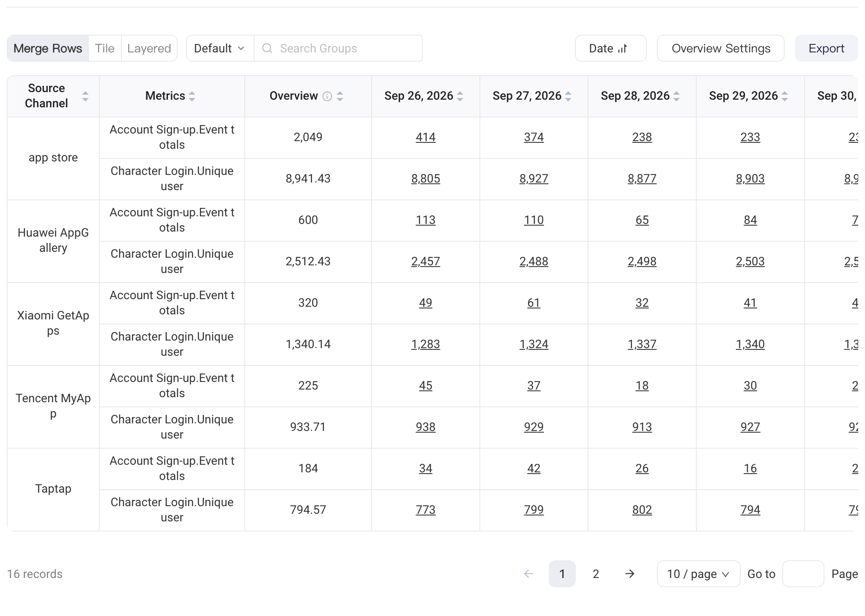Click overview value 933.71
The width and height of the screenshot is (865, 616).
pyautogui.click(x=308, y=427)
